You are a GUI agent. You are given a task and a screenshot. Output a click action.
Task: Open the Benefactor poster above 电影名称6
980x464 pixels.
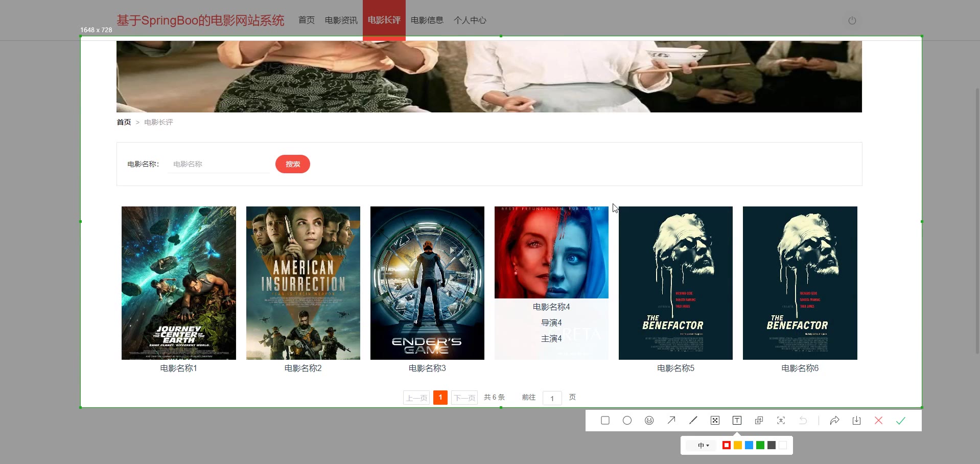[800, 283]
